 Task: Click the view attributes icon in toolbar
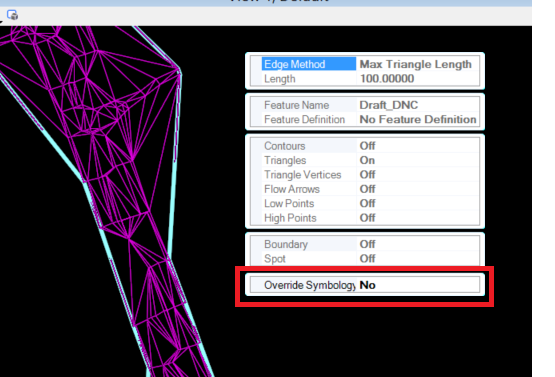tap(12, 15)
